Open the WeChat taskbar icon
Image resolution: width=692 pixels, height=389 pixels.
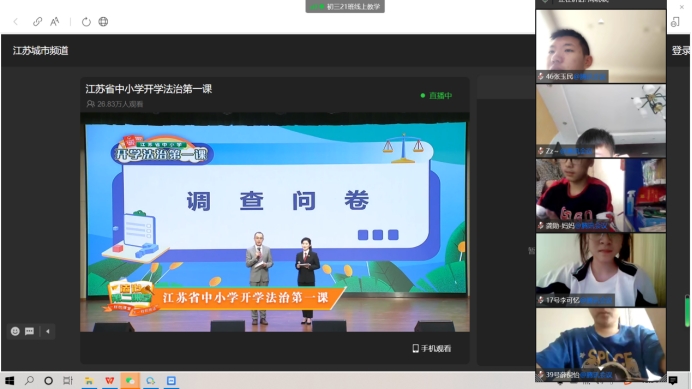pyautogui.click(x=130, y=381)
